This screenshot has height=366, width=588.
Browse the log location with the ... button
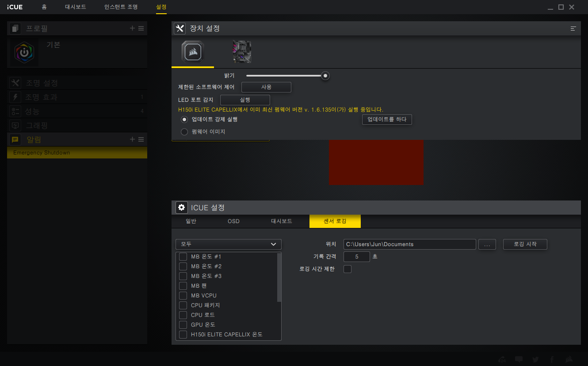click(487, 244)
